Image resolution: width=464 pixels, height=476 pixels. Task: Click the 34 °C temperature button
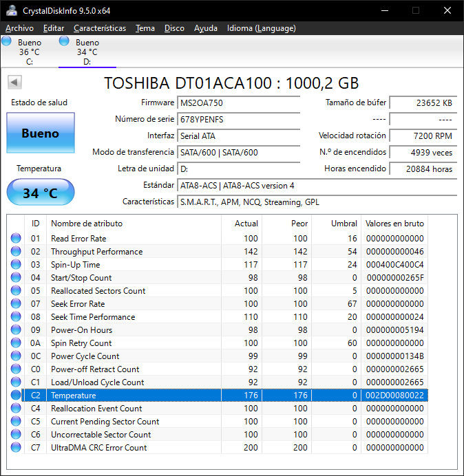41,193
